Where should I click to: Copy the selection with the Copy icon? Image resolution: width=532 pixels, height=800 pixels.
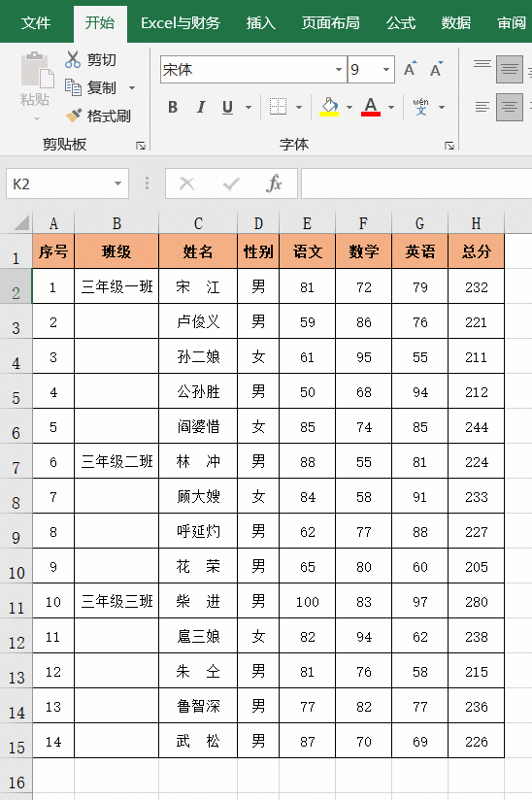click(73, 87)
